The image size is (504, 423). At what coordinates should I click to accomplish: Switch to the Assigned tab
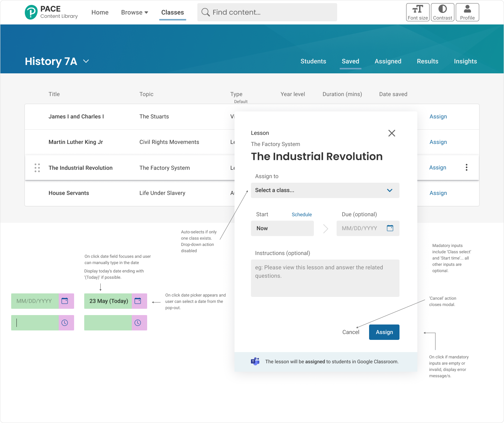388,61
